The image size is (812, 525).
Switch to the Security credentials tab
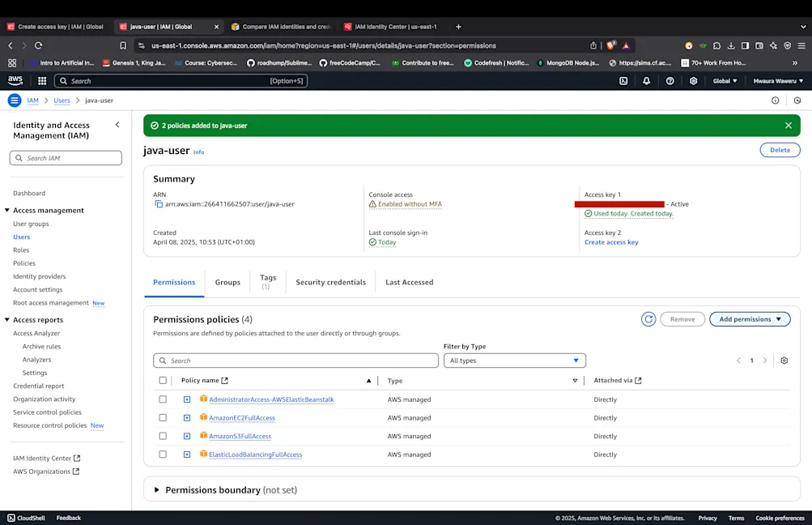tap(330, 282)
